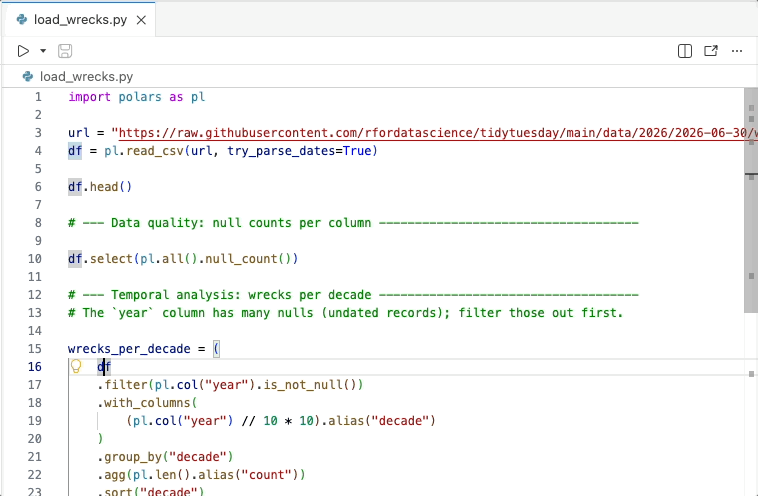Click 'wrecks_per_decade' variable on line 15

coord(129,349)
